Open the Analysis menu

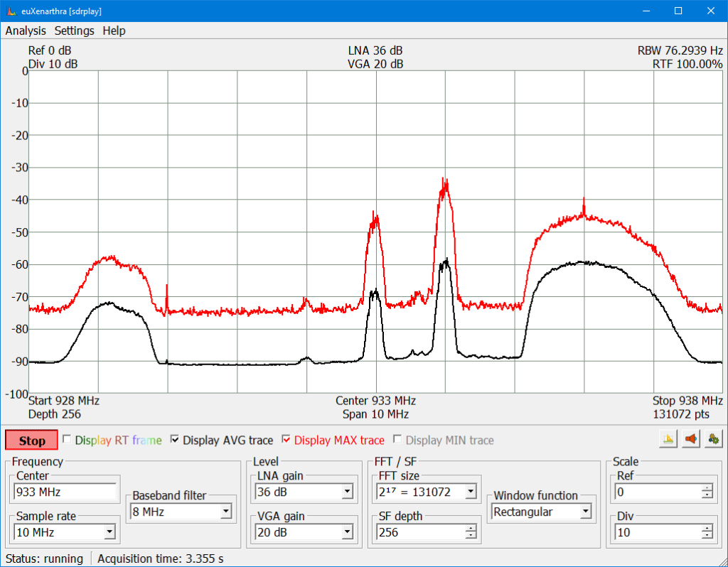click(26, 31)
